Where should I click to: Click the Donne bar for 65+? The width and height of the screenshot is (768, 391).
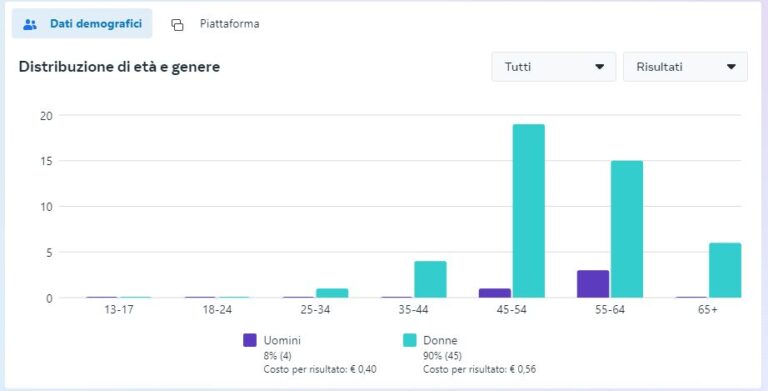tap(725, 270)
